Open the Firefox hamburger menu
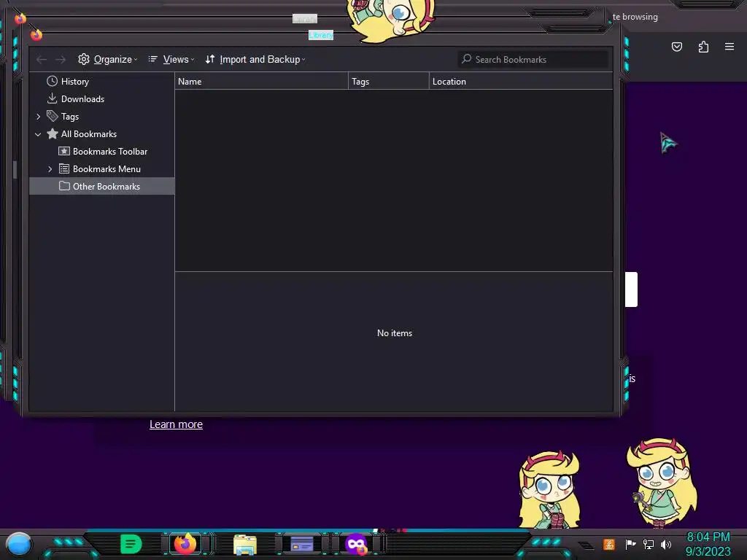This screenshot has width=747, height=560. pyautogui.click(x=729, y=47)
